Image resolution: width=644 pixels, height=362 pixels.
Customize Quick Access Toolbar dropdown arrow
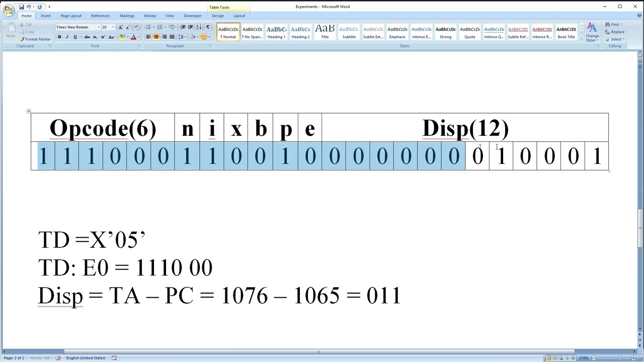pos(49,7)
